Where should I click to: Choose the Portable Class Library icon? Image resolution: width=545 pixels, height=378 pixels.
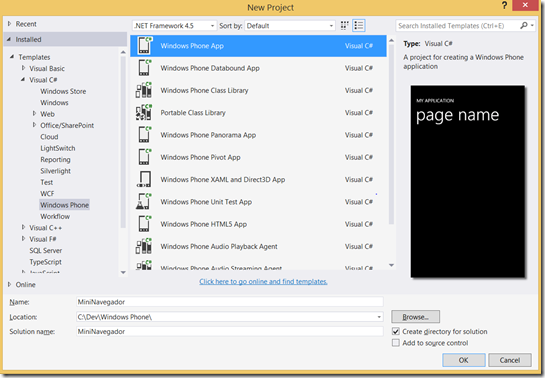(x=144, y=112)
